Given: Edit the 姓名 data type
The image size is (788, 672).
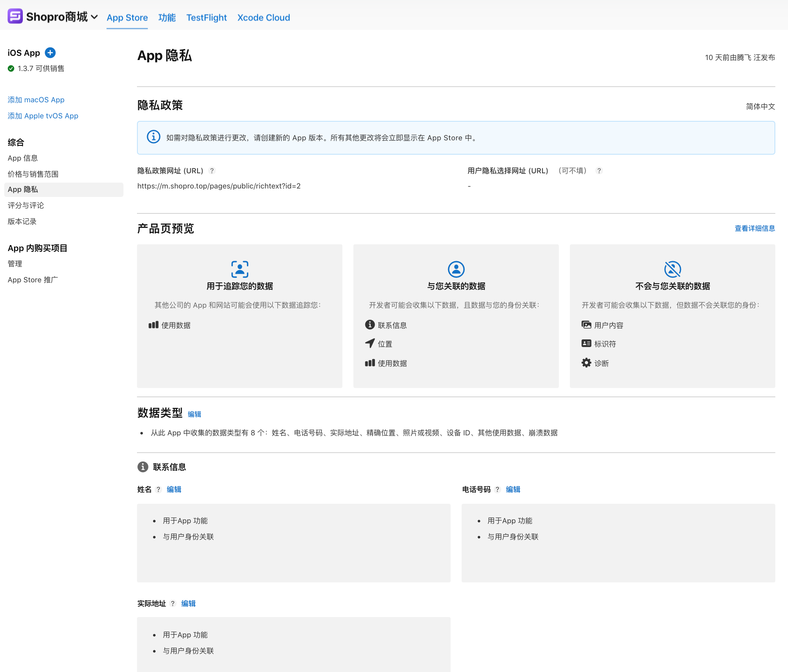Looking at the screenshot, I should (174, 489).
